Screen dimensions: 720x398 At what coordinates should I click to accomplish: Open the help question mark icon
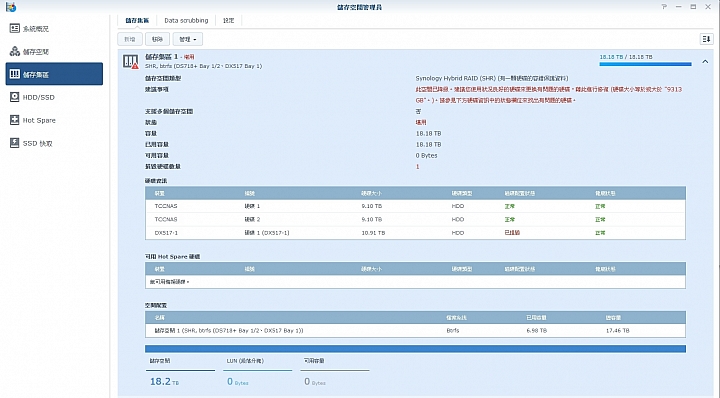coord(664,7)
